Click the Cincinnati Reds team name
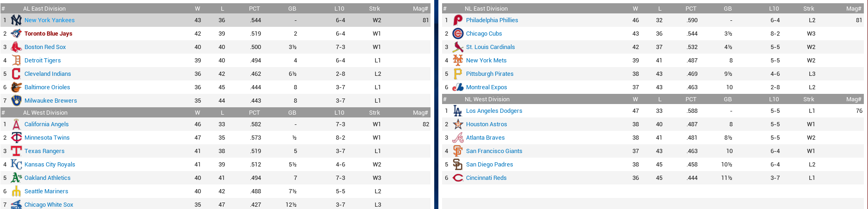The image size is (868, 209). click(x=486, y=178)
